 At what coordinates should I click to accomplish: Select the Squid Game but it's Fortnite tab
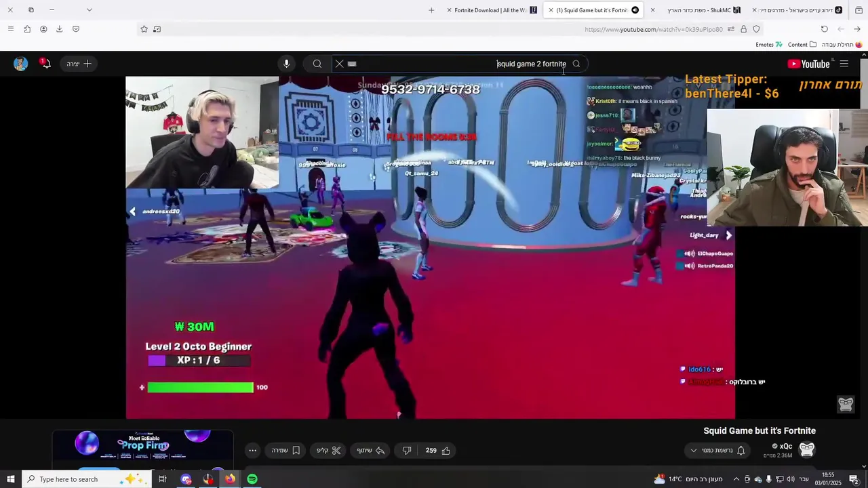point(593,10)
